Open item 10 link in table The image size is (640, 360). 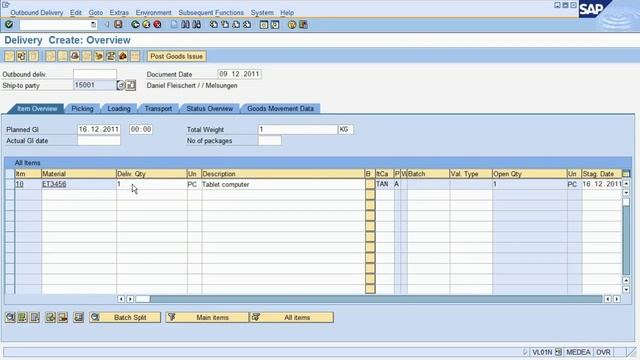click(x=19, y=184)
